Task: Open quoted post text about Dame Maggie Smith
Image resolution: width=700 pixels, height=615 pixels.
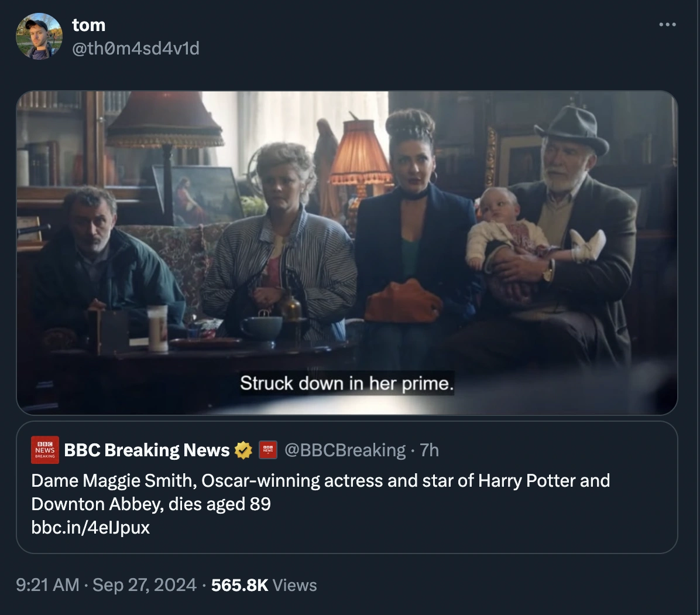Action: 320,492
